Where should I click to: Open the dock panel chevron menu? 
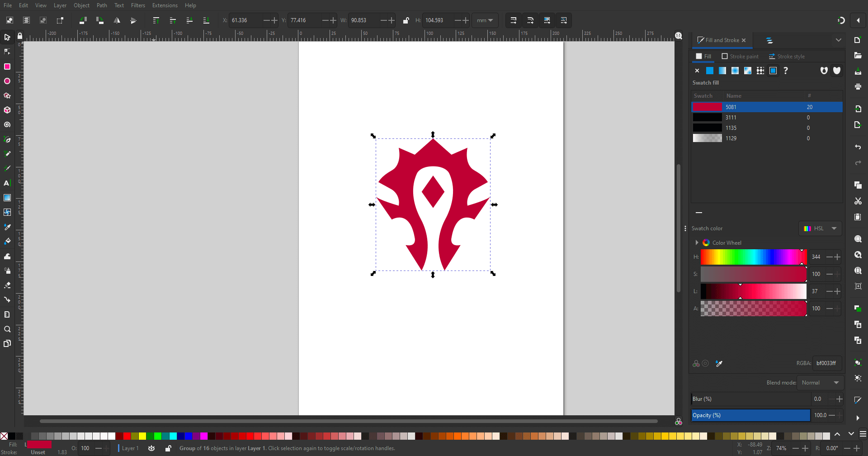point(839,40)
